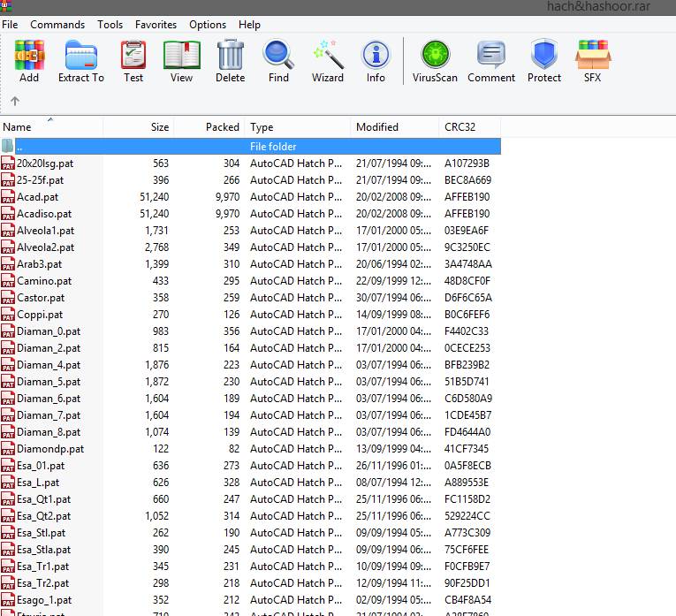Sort by Packed column header
This screenshot has height=616, width=676.
pyautogui.click(x=209, y=127)
